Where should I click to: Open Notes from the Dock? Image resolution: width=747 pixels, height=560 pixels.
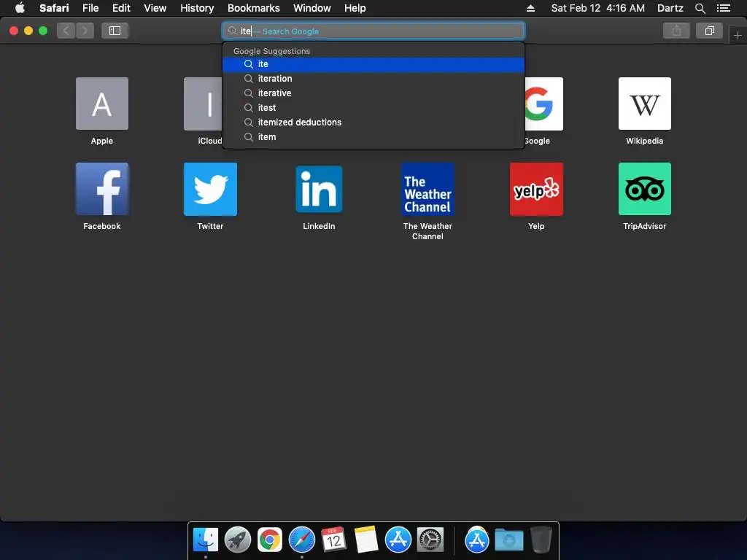point(366,540)
